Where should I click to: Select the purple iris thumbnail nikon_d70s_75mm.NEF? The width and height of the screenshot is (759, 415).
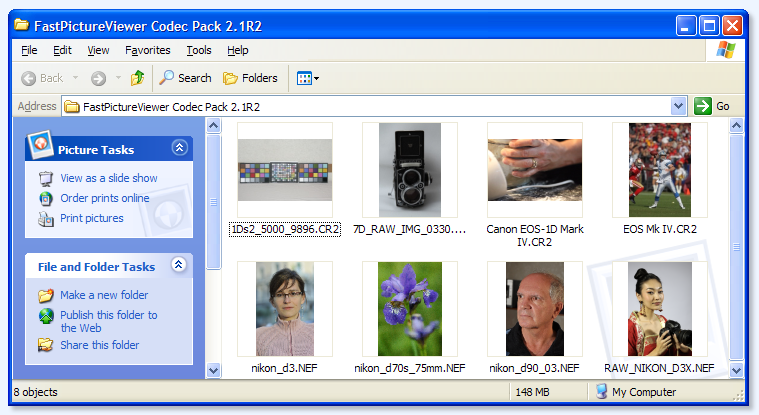410,309
